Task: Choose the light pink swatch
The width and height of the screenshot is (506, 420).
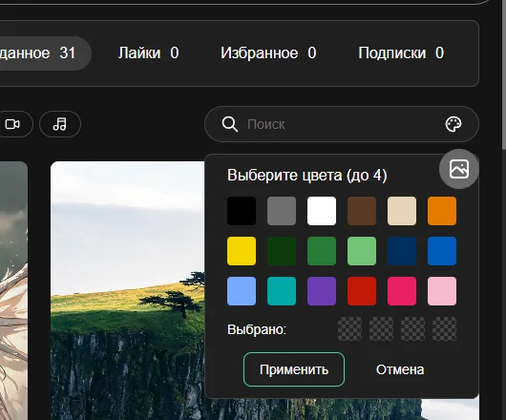Action: pos(442,291)
